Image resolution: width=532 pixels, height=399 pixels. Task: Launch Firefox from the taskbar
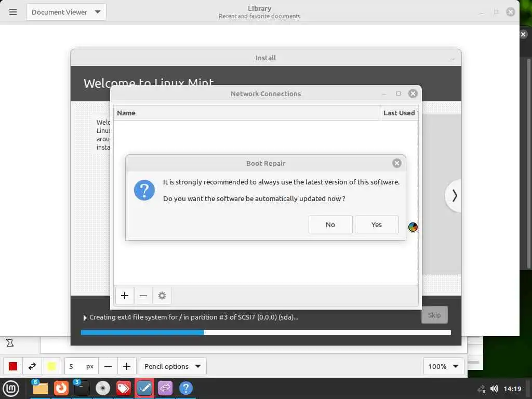point(61,389)
